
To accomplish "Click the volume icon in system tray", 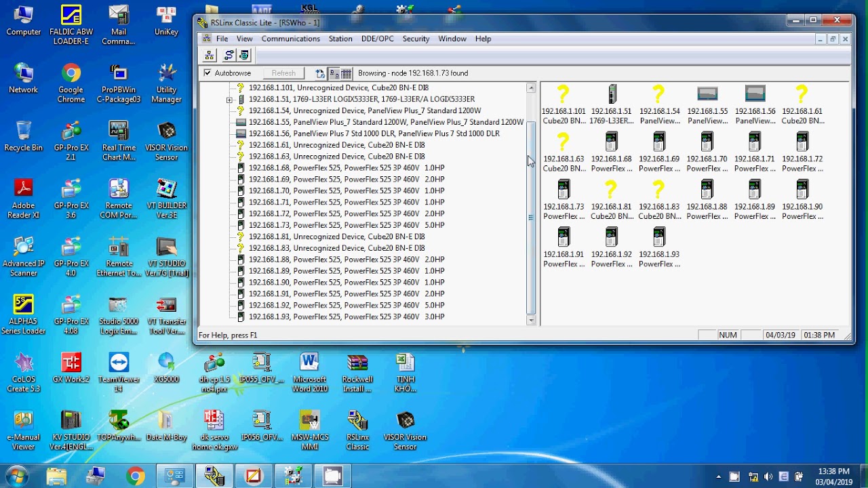I will pyautogui.click(x=768, y=476).
